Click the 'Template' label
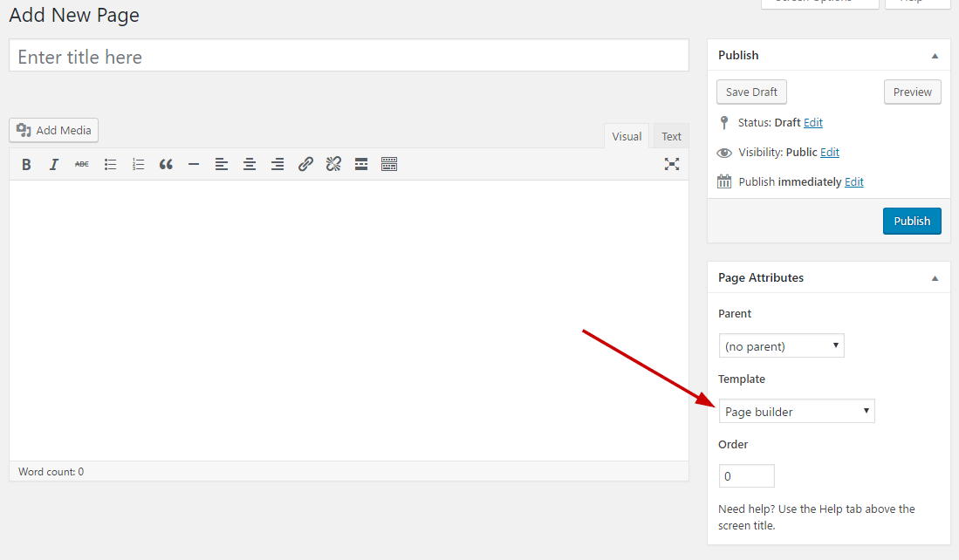The width and height of the screenshot is (959, 560). click(x=741, y=379)
